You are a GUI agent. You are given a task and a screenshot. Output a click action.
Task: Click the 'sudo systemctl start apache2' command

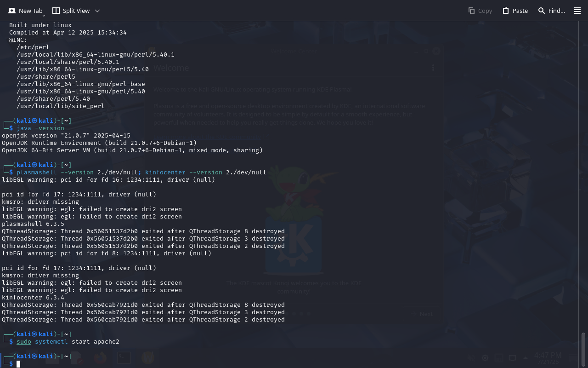pos(68,341)
